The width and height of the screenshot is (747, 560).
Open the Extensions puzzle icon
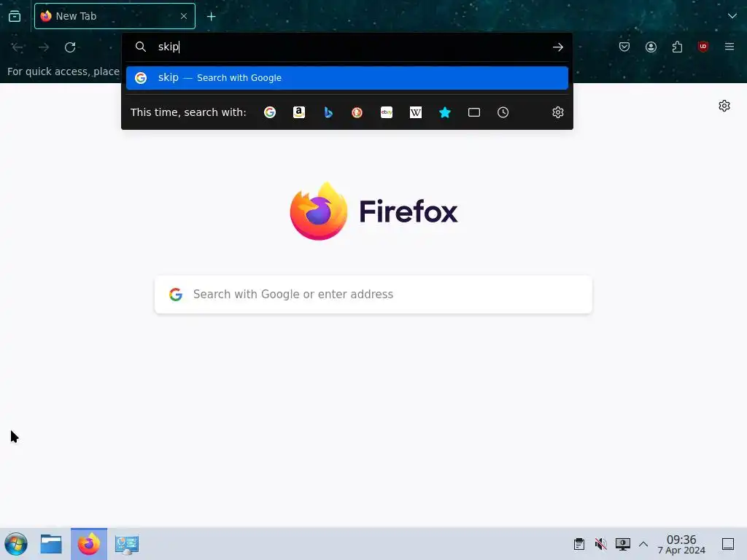tap(677, 47)
